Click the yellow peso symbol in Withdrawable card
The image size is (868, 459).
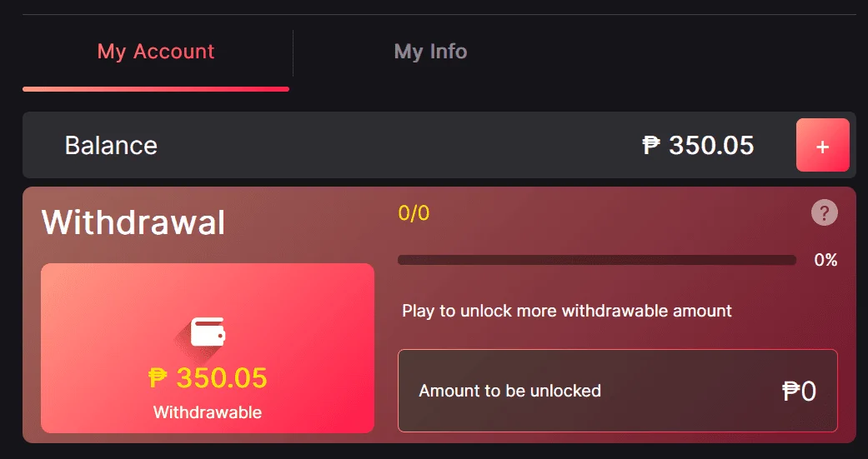tap(158, 378)
